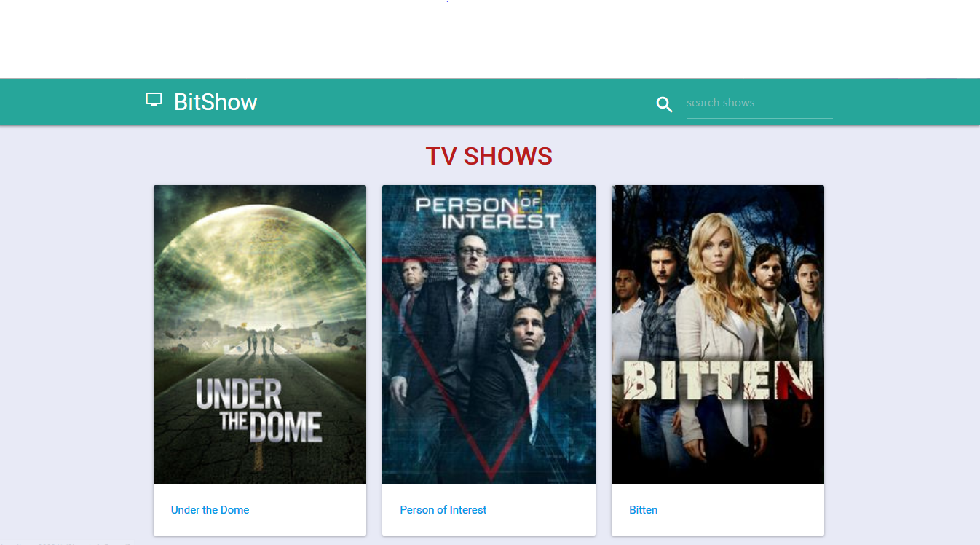Click the Person of Interest logo text on poster
The height and width of the screenshot is (545, 980).
coord(488,211)
